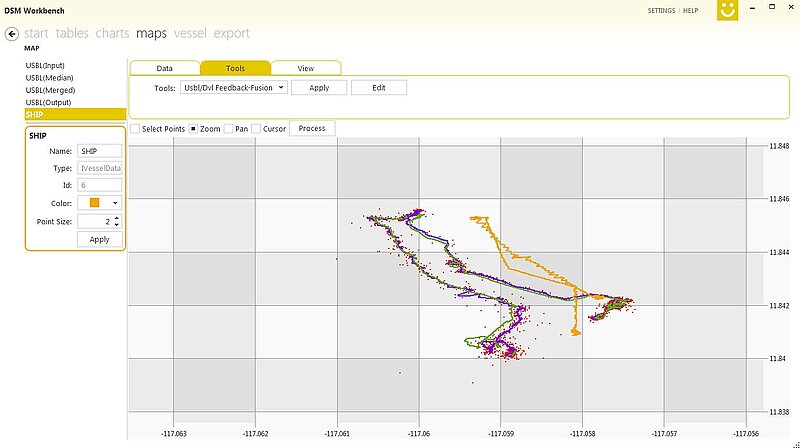Go to the vessel navigation section
The width and height of the screenshot is (800, 448).
(x=190, y=34)
